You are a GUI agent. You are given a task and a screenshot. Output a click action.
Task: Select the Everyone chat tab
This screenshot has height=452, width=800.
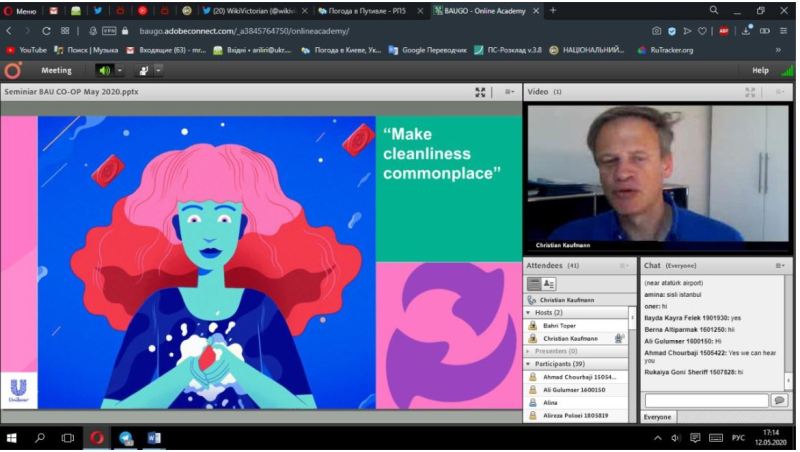click(x=657, y=417)
